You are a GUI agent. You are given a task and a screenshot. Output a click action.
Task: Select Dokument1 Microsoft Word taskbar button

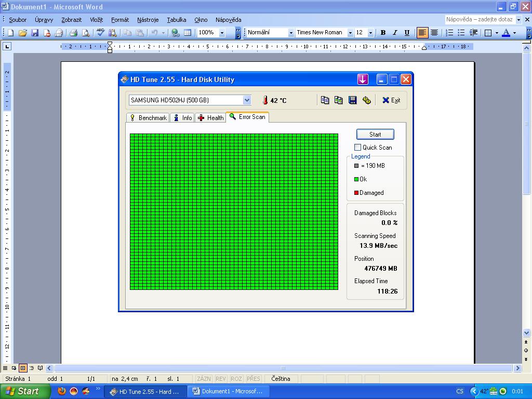tap(228, 392)
